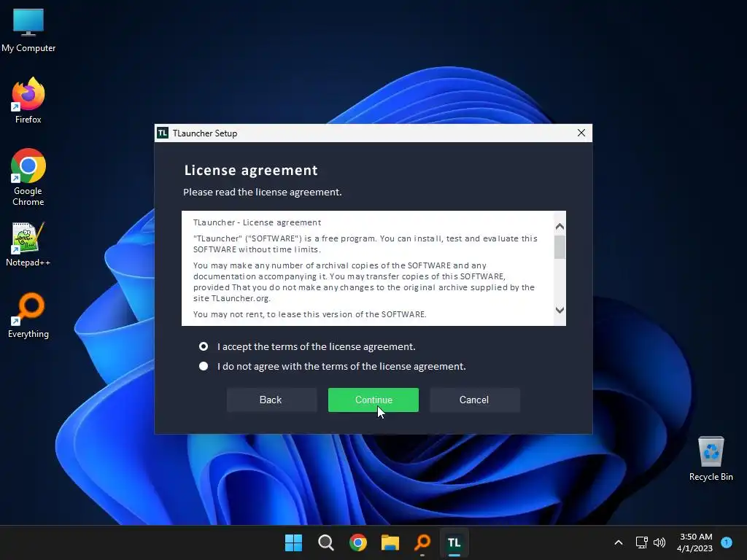Close the TLauncher Setup window
Image resolution: width=747 pixels, height=560 pixels.
point(581,133)
